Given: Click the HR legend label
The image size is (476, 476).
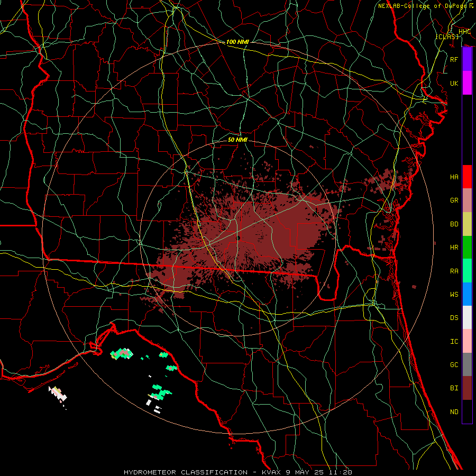Looking at the screenshot, I should [454, 248].
